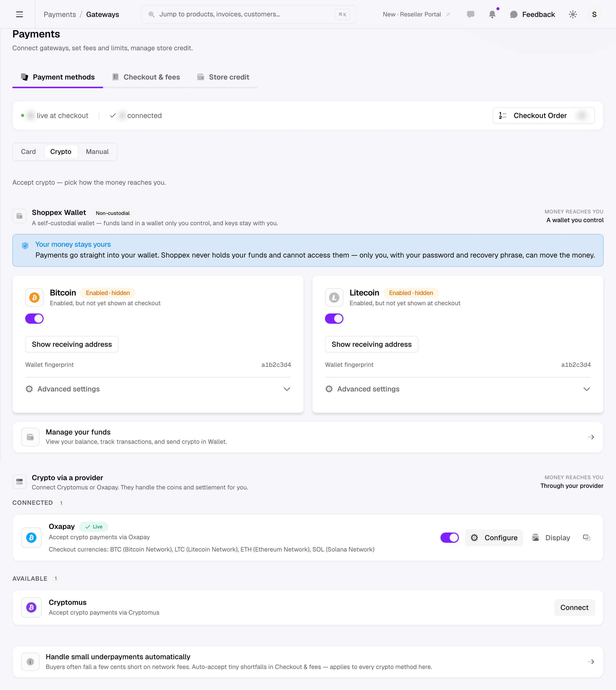Click the Oxapay Configure gear icon
The image size is (616, 690).
click(x=475, y=537)
